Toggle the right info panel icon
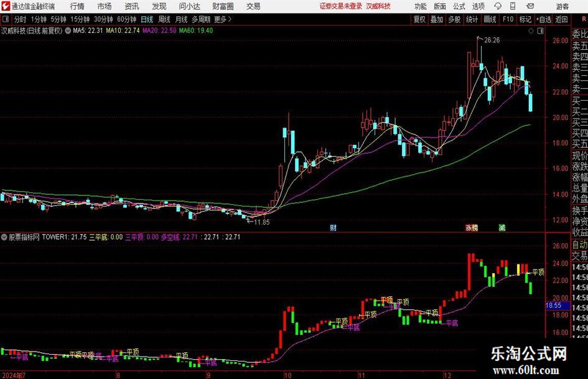The image size is (588, 379). 540,31
